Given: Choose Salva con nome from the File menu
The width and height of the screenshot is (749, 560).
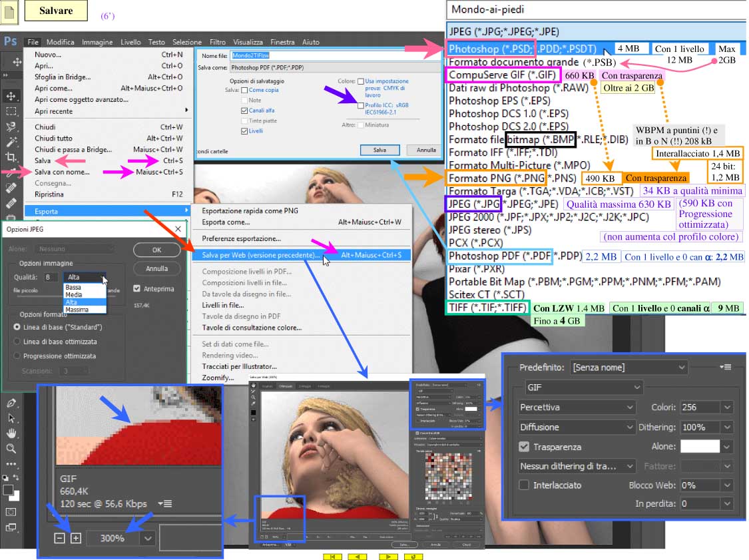Looking at the screenshot, I should (x=109, y=172).
